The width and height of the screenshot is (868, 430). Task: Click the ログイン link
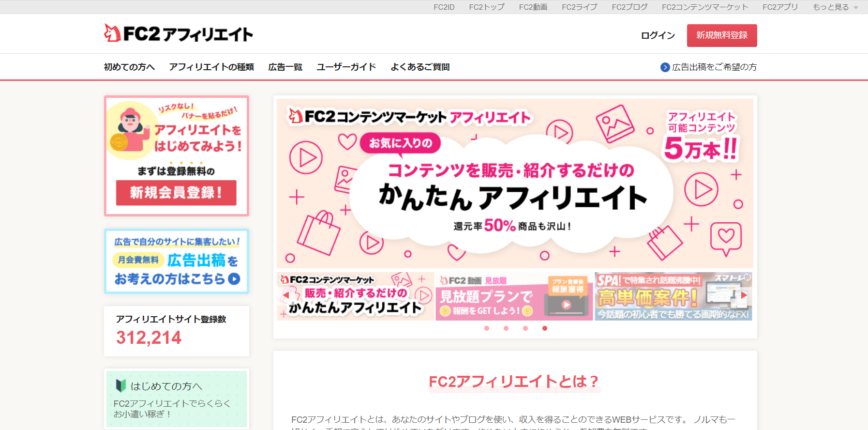pos(658,35)
